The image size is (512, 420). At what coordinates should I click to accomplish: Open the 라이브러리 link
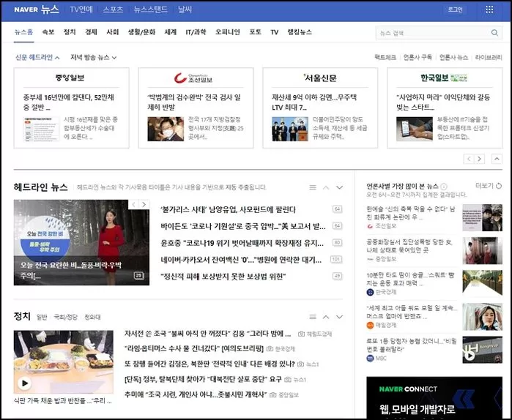tap(489, 57)
